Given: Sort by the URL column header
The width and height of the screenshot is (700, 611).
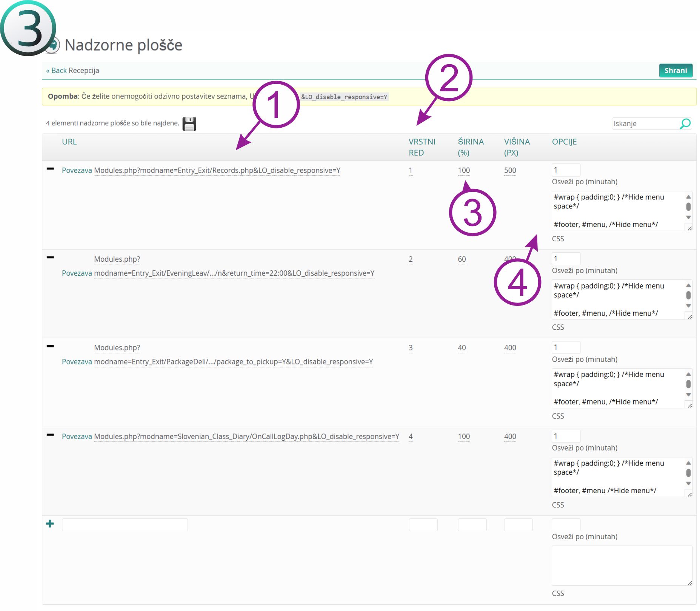Looking at the screenshot, I should click(69, 142).
